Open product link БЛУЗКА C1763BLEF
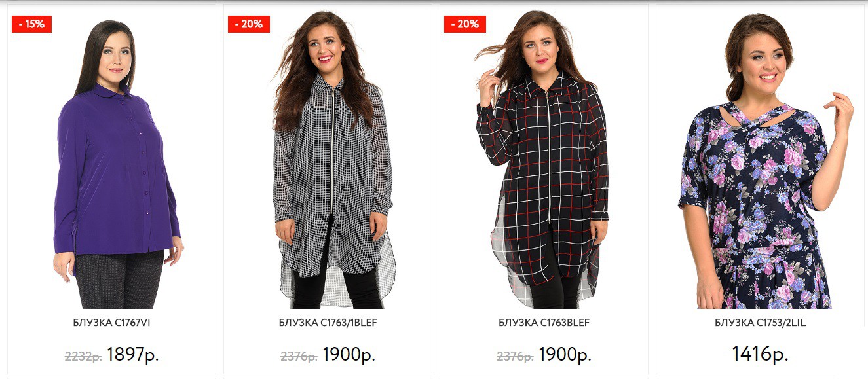Screen dimensions: 868x379 (544, 323)
